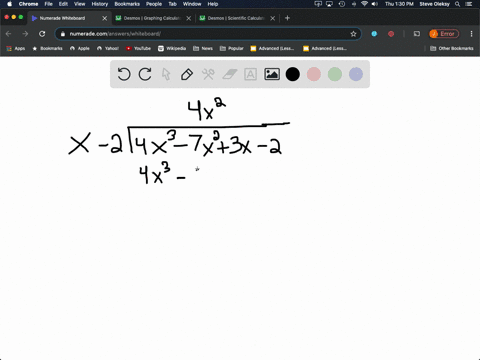Open the first Advanced (Less... bookmark
Screen dimensions: 480x360
(x=272, y=48)
